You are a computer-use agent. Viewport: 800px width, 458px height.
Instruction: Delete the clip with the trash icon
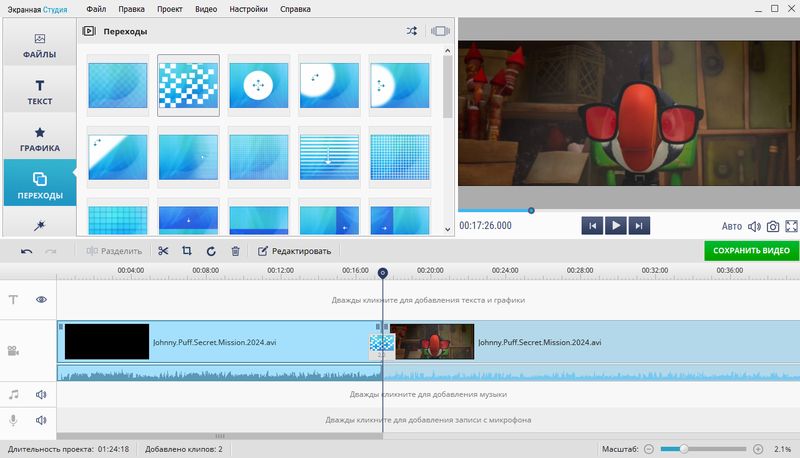click(235, 251)
